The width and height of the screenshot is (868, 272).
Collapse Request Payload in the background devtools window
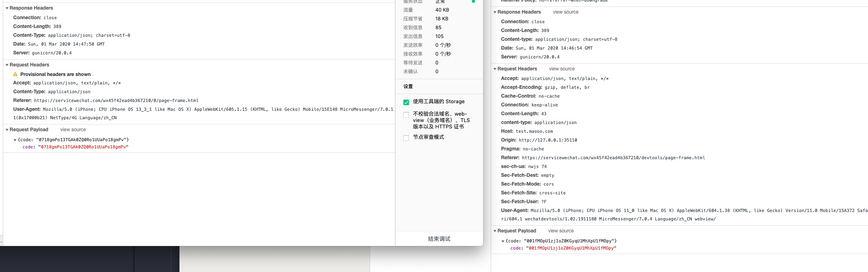point(495,231)
